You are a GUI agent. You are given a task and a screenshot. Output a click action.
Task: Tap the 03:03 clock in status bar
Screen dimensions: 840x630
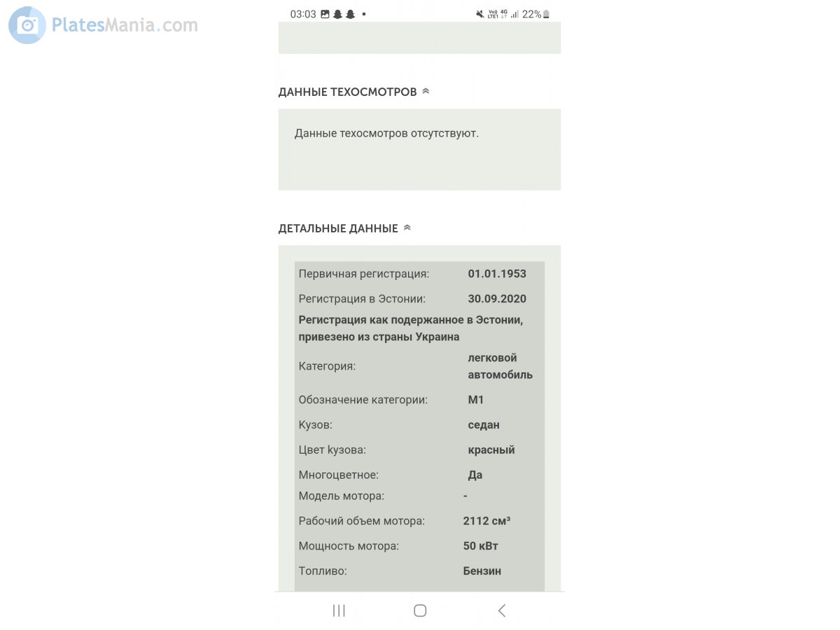tap(303, 14)
